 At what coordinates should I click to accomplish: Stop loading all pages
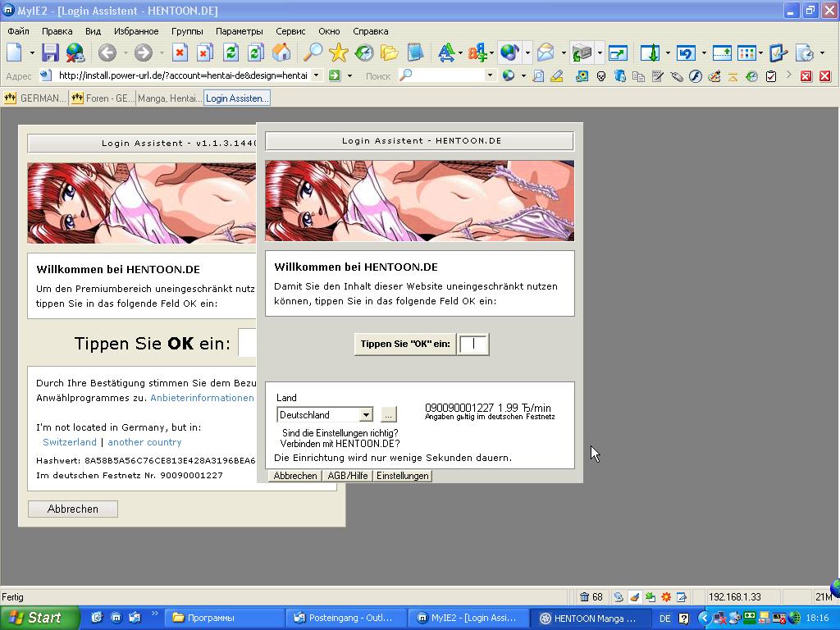point(204,52)
